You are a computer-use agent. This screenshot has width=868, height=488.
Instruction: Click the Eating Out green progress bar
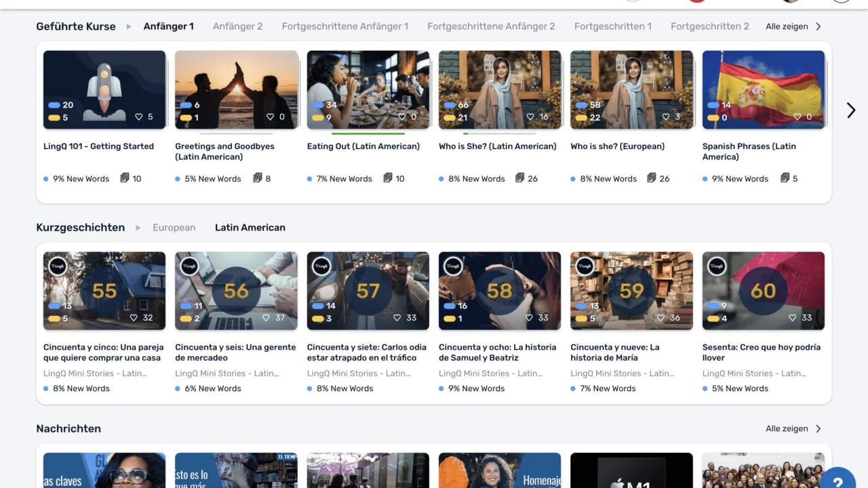coord(368,134)
